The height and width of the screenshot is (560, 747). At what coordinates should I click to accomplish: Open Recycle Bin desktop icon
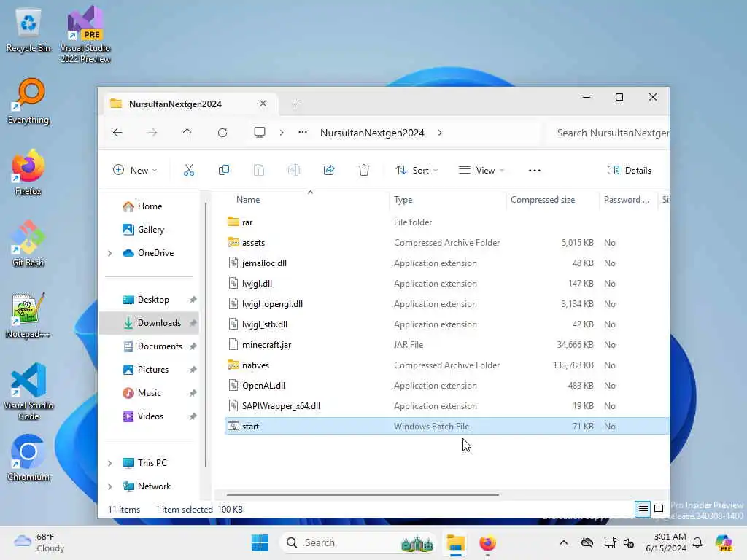28,31
